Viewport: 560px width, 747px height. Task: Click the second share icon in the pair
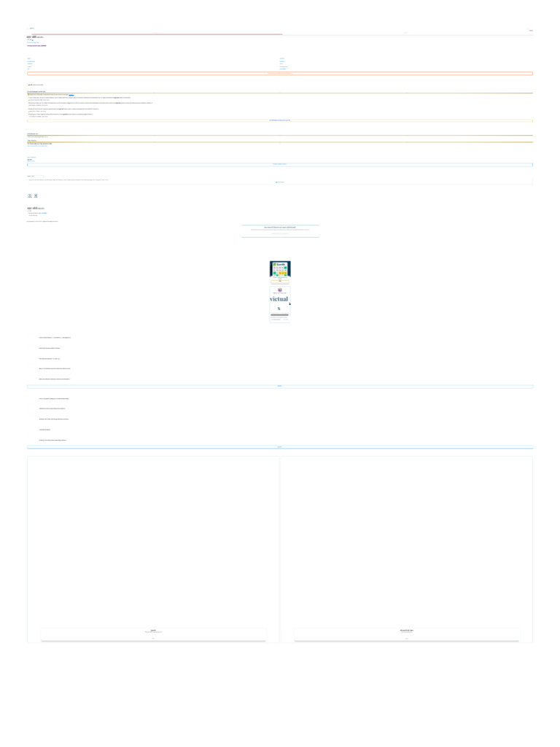[36, 196]
